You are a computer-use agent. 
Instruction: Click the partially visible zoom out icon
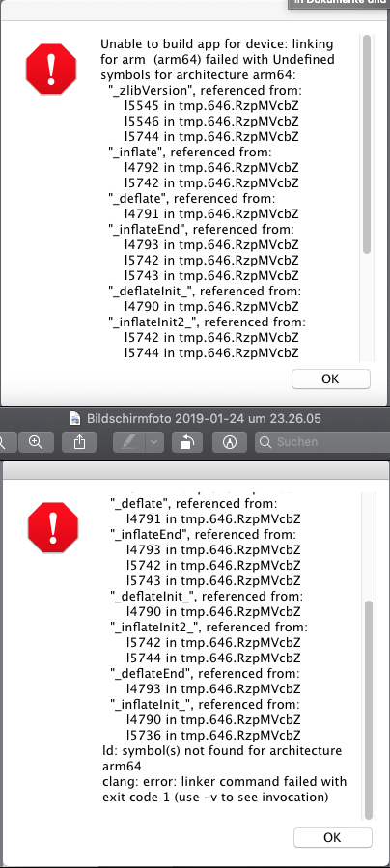click(6, 442)
